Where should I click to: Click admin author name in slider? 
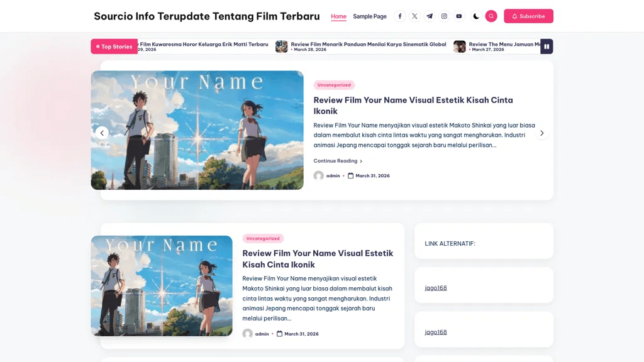coord(333,176)
